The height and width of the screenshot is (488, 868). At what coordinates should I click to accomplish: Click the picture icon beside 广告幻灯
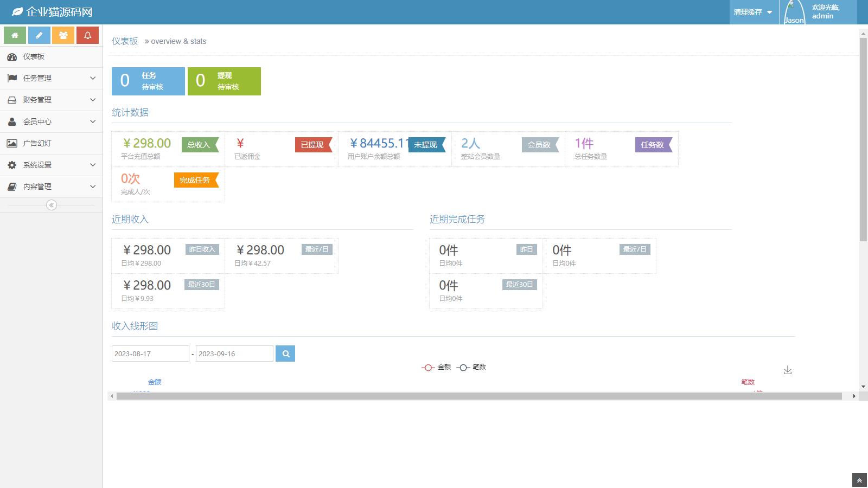pos(12,143)
